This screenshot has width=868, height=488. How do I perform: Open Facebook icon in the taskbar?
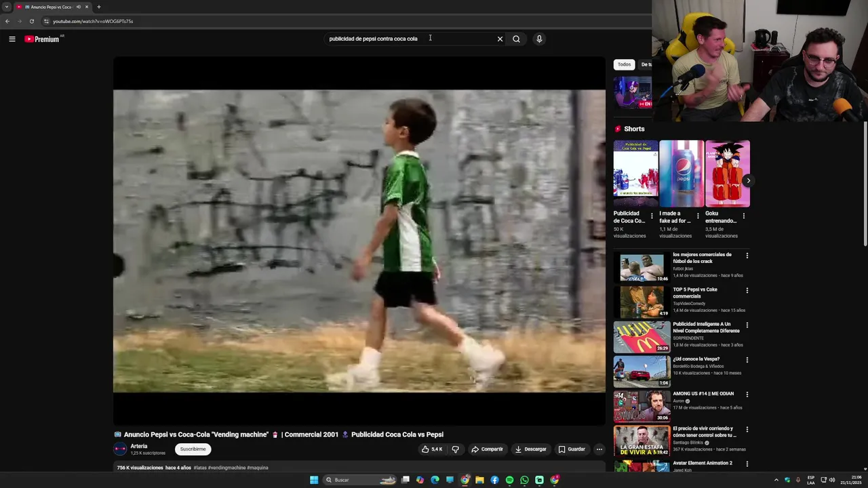coord(494,480)
